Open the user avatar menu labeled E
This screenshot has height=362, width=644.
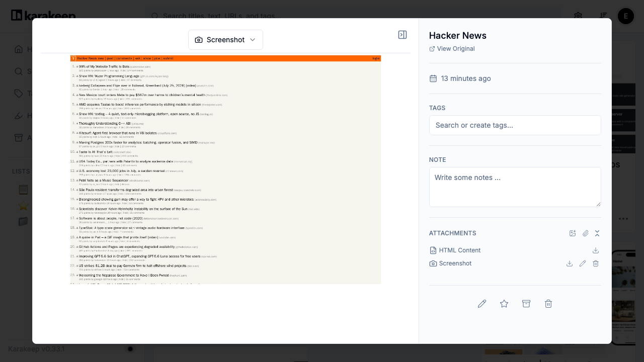pyautogui.click(x=626, y=16)
